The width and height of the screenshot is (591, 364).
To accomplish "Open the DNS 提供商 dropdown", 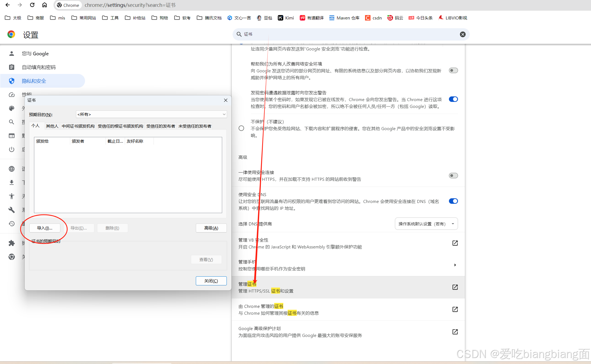I will point(426,224).
